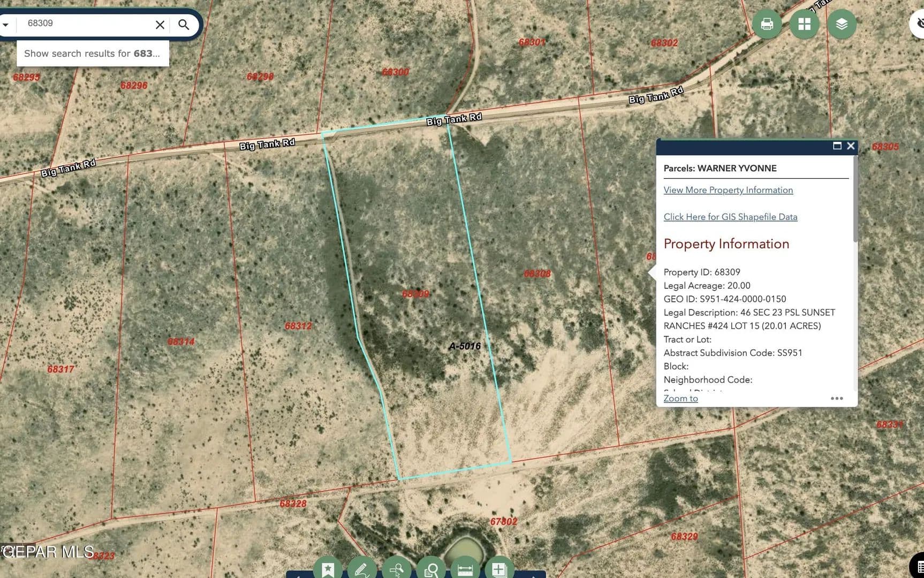Open the Bookmark widget in bottom toolbar
Screen dimensions: 924x578
click(x=328, y=569)
